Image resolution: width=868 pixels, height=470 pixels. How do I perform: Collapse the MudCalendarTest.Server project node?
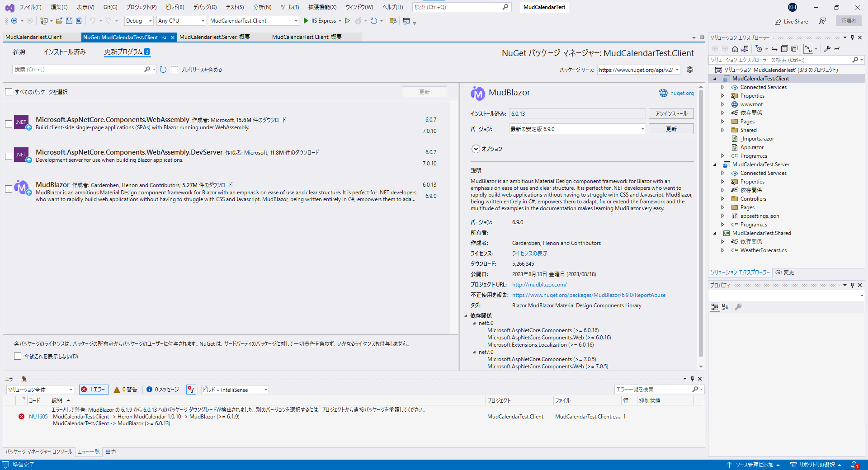[715, 164]
